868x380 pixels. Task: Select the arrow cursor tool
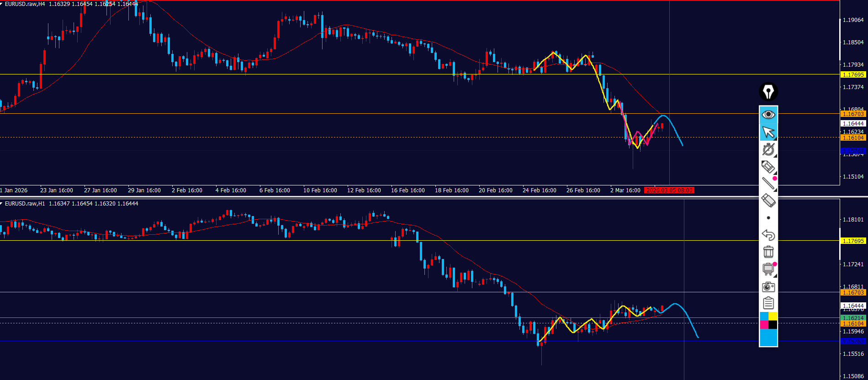(768, 132)
